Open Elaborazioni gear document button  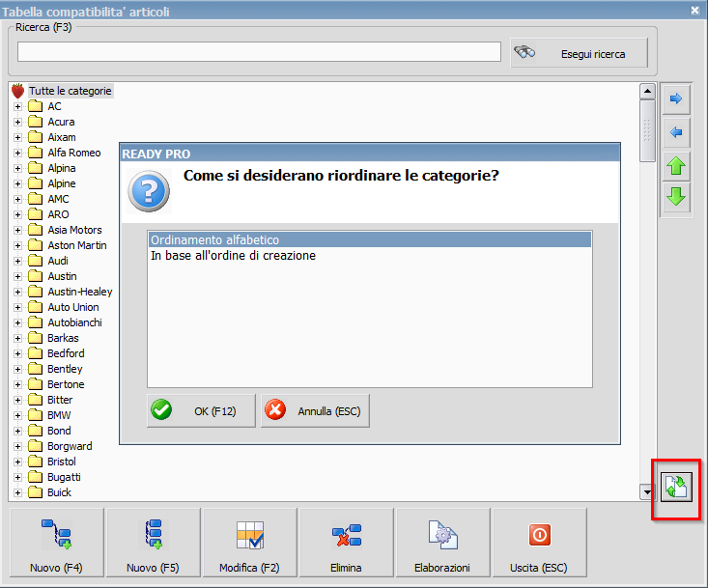click(443, 543)
